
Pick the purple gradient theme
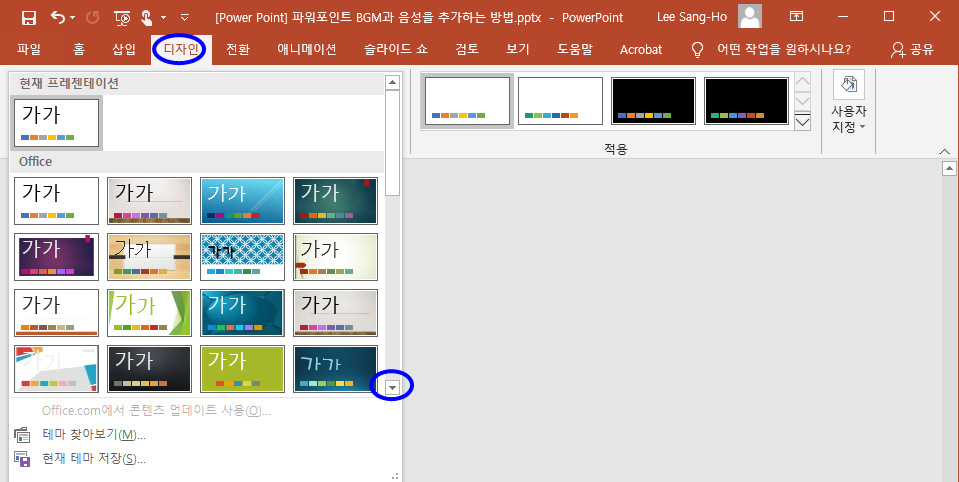tap(56, 257)
